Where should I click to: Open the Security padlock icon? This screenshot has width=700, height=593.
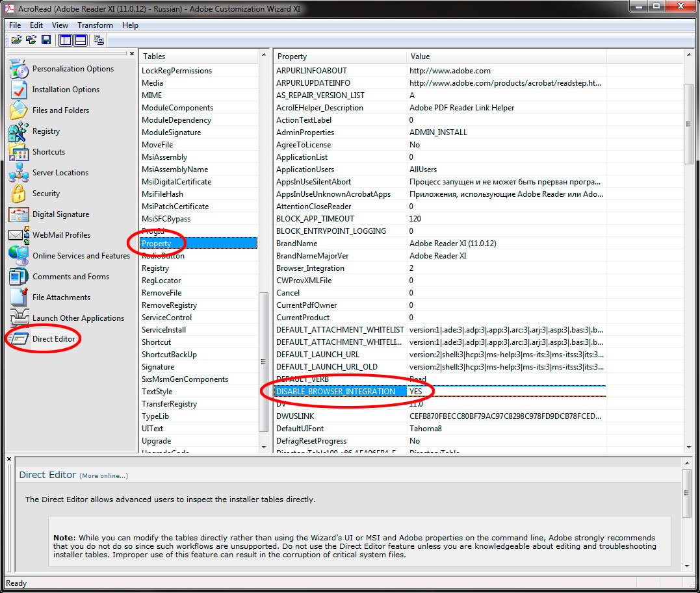pyautogui.click(x=19, y=194)
